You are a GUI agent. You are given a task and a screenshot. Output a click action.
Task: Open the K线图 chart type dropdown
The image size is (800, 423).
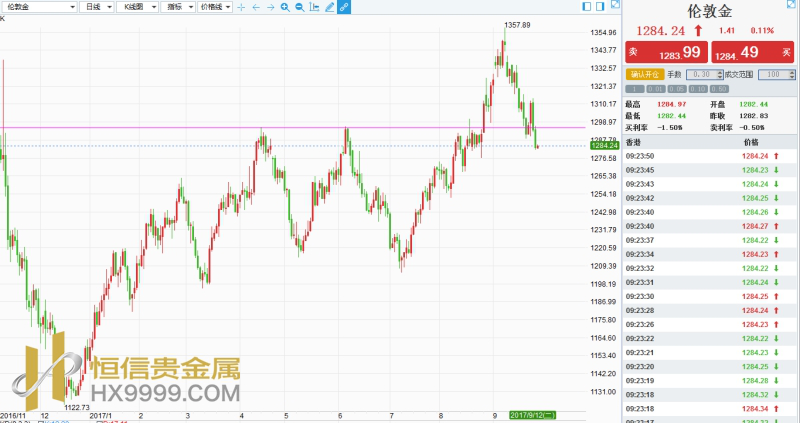(134, 7)
